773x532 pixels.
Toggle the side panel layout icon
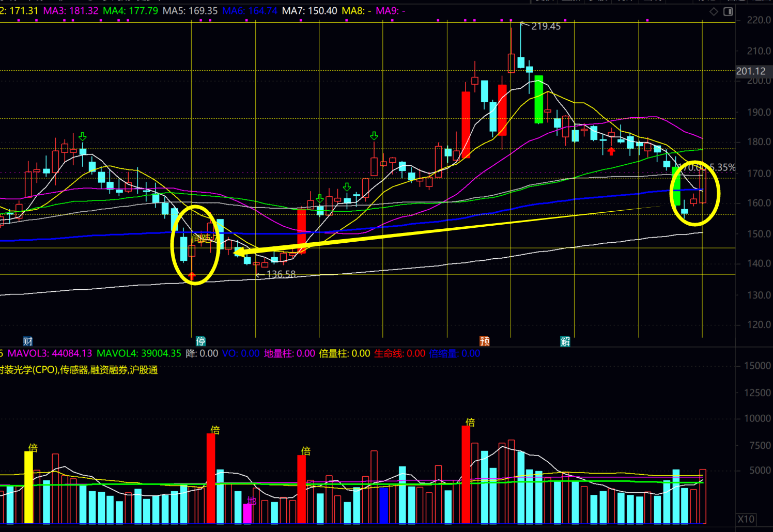click(x=728, y=11)
